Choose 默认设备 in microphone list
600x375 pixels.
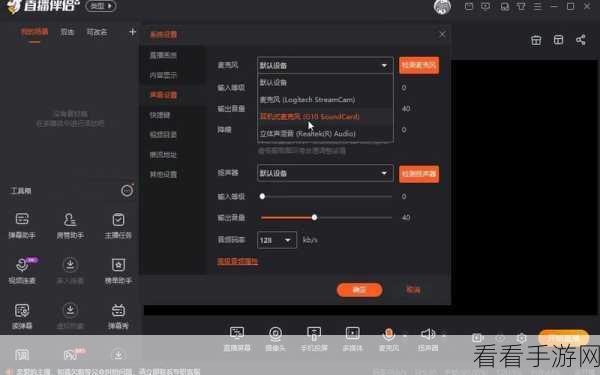(325, 82)
